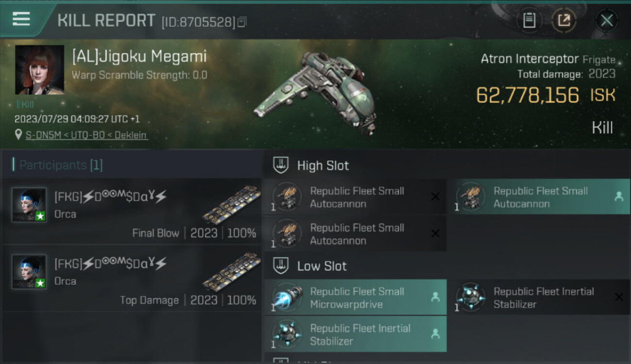This screenshot has height=364, width=631.
Task: Close the Kill Report window
Action: pyautogui.click(x=606, y=21)
